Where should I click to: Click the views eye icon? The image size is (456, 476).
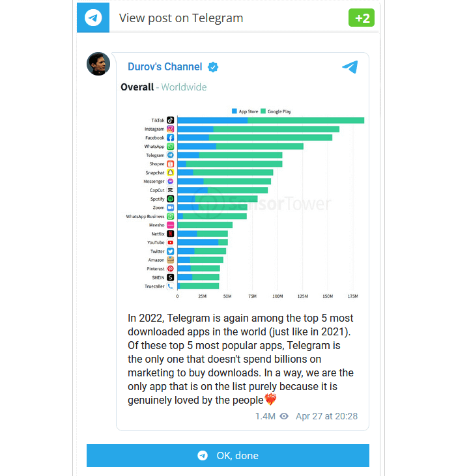tap(284, 416)
